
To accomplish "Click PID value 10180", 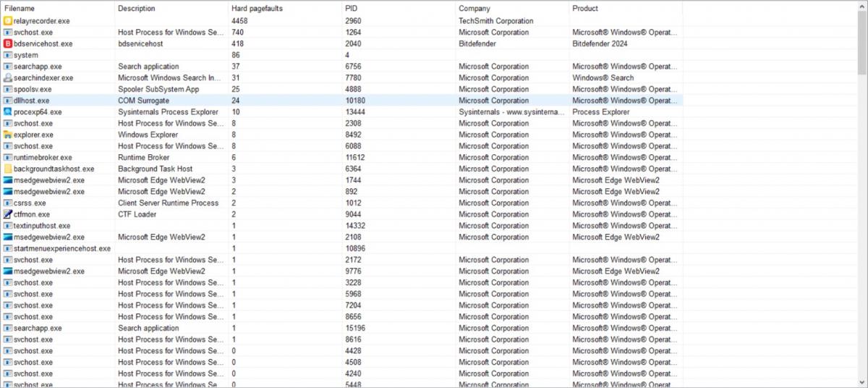I will [x=355, y=101].
